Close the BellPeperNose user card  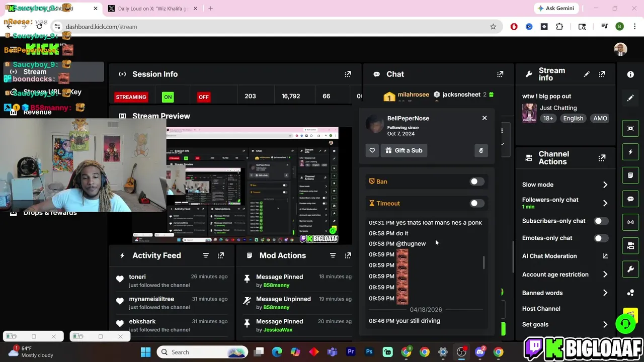(x=485, y=118)
